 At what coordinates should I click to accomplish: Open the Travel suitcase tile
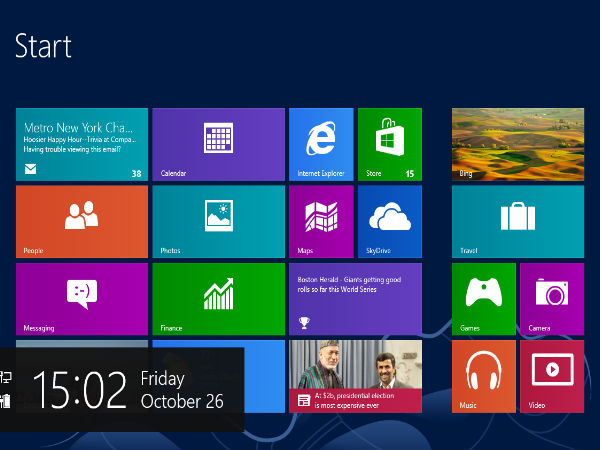pos(518,222)
